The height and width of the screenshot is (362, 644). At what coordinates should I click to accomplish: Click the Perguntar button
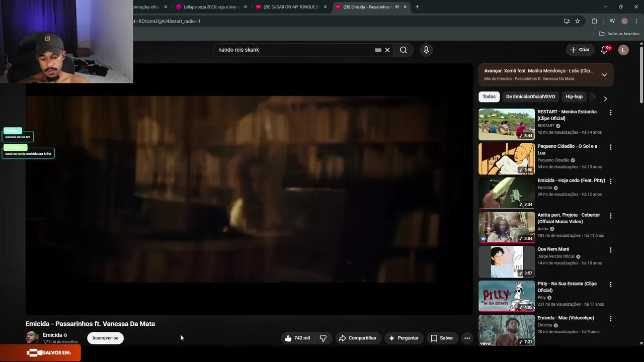point(404,338)
